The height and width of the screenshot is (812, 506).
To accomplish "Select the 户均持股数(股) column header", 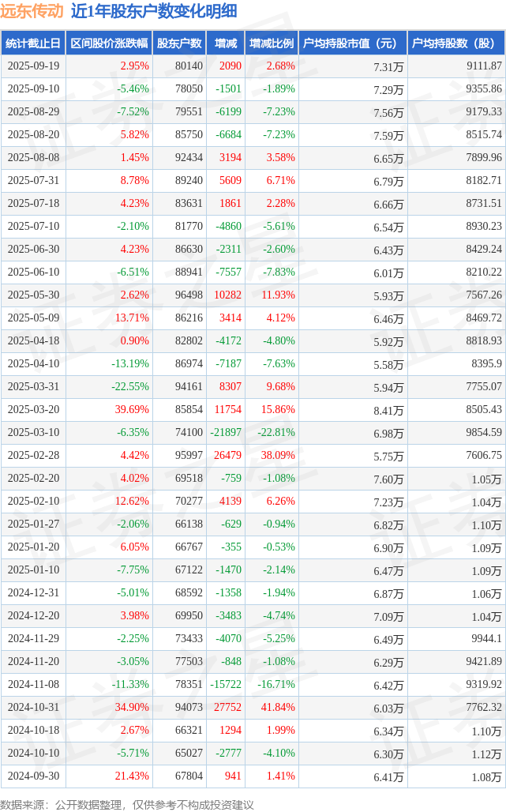I will coord(458,43).
